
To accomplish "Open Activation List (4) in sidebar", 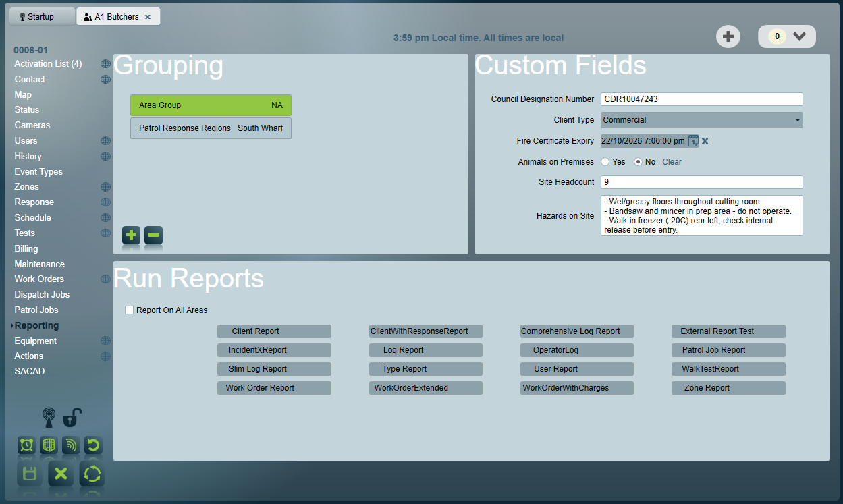I will click(48, 64).
